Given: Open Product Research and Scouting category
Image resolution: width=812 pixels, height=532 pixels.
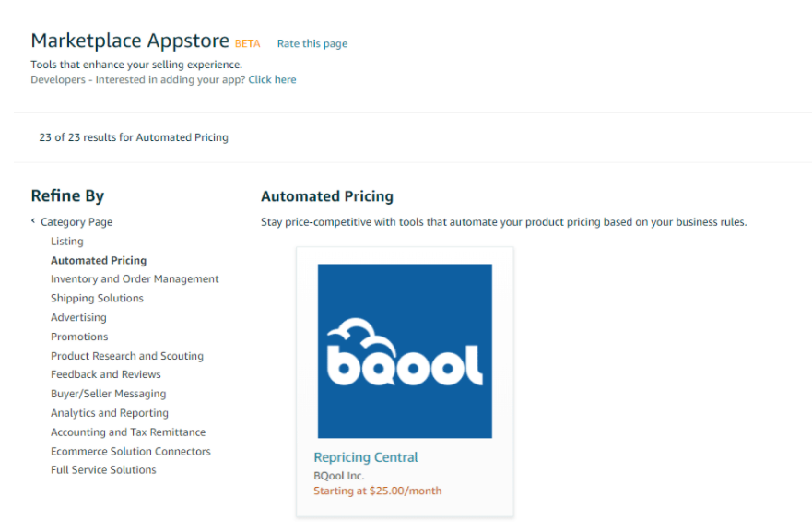Looking at the screenshot, I should (127, 356).
